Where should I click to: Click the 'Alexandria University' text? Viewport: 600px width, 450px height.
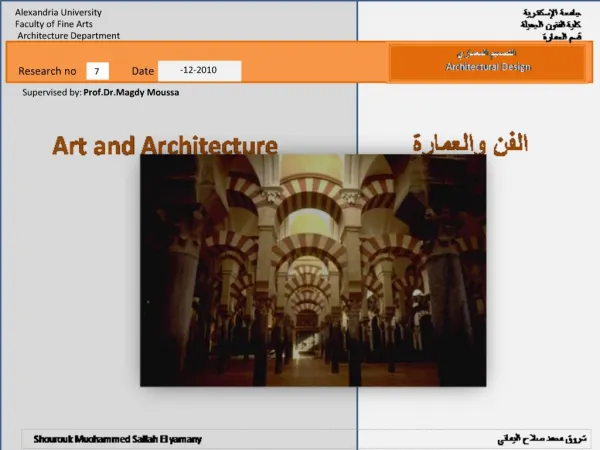tap(58, 12)
